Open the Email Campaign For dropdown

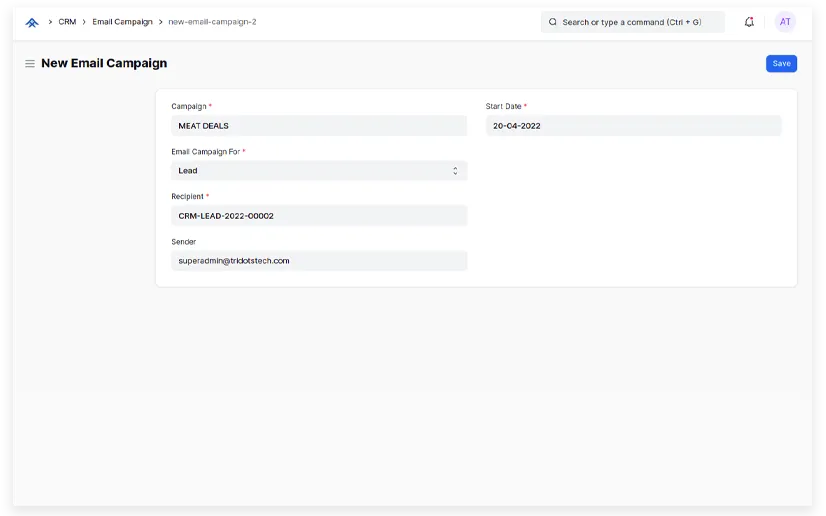pos(318,171)
